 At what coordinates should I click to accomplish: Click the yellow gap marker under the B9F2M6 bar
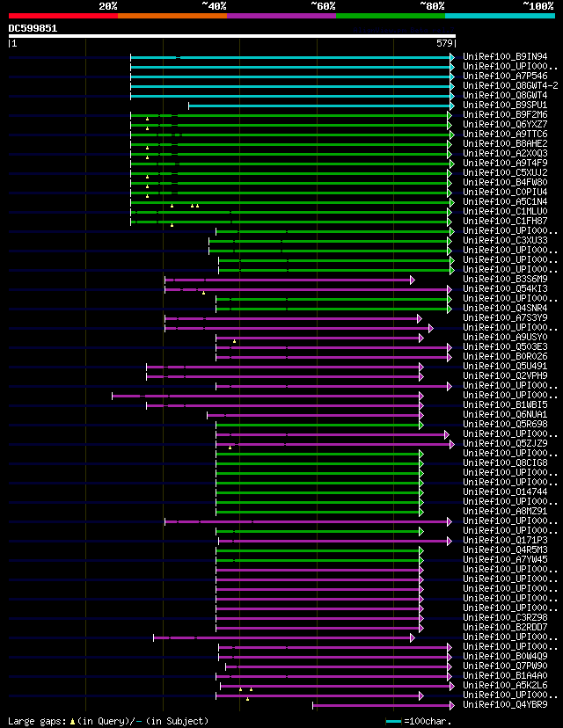(147, 119)
